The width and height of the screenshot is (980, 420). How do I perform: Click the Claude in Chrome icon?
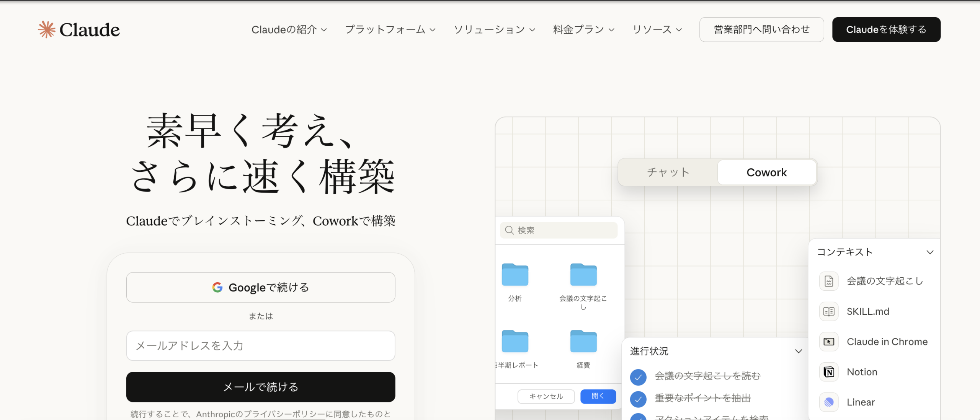828,342
